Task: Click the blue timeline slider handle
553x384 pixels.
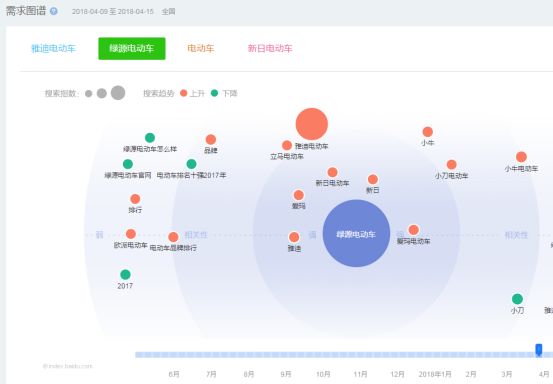Action: [539, 349]
